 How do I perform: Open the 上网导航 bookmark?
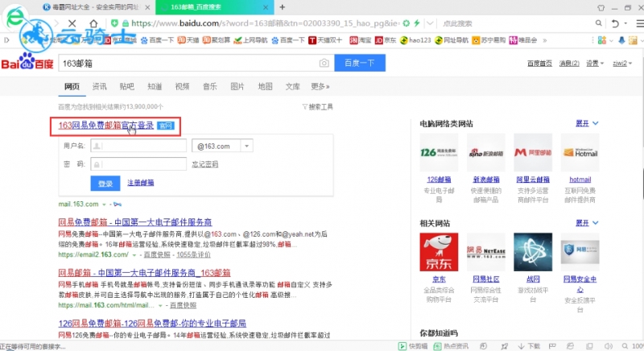(x=250, y=40)
